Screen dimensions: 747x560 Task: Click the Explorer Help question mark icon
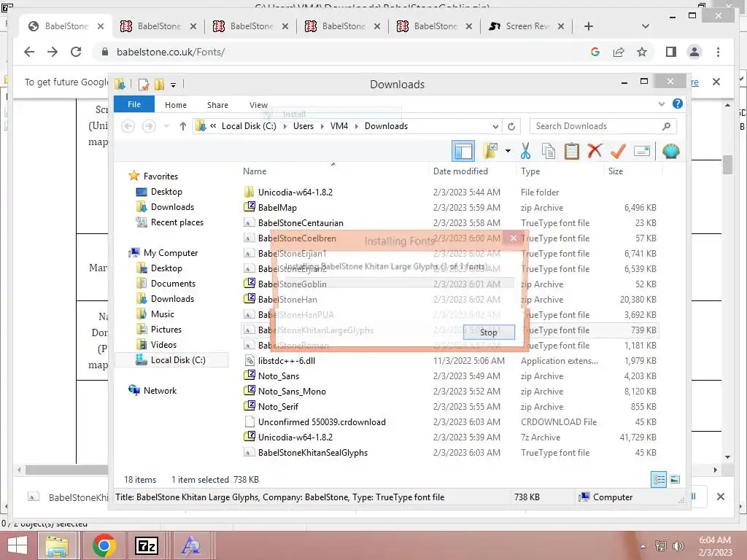pyautogui.click(x=678, y=104)
